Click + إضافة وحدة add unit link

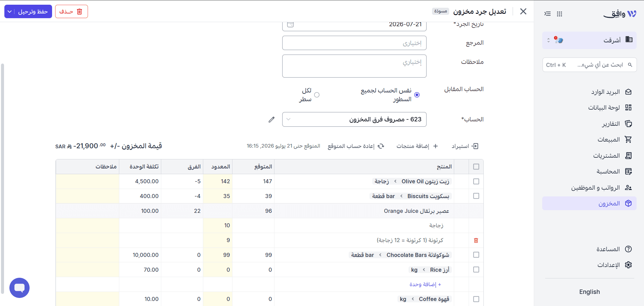coord(425,284)
